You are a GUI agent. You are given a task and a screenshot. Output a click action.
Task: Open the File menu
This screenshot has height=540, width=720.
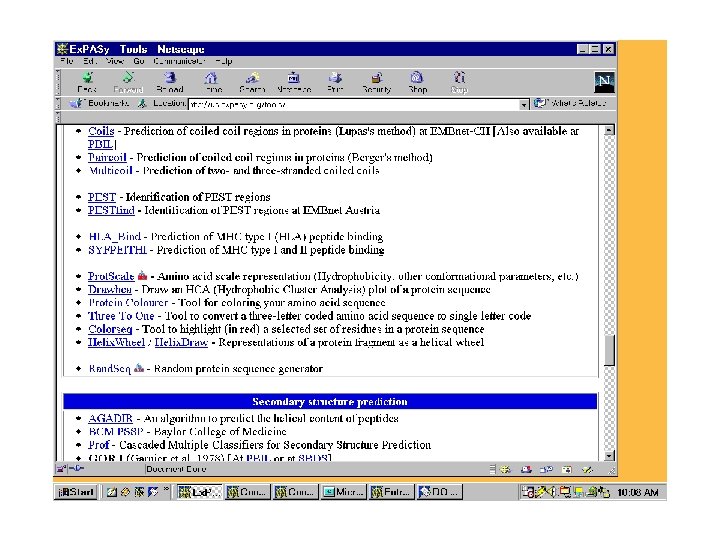[67, 61]
